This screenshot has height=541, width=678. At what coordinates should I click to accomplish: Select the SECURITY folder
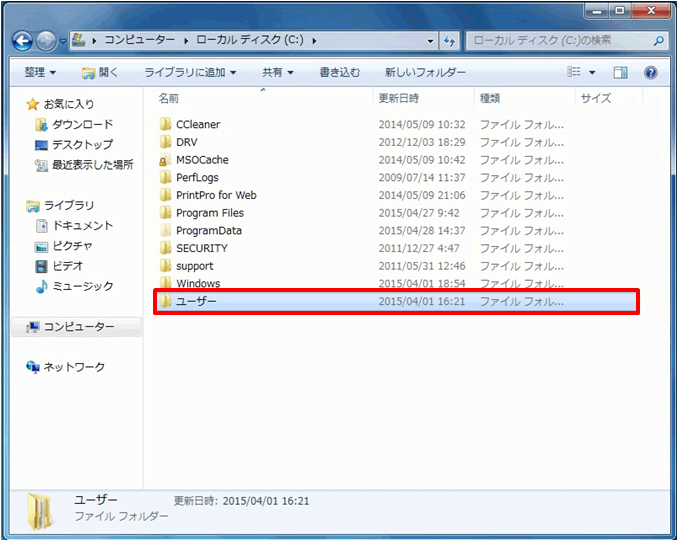(x=201, y=249)
